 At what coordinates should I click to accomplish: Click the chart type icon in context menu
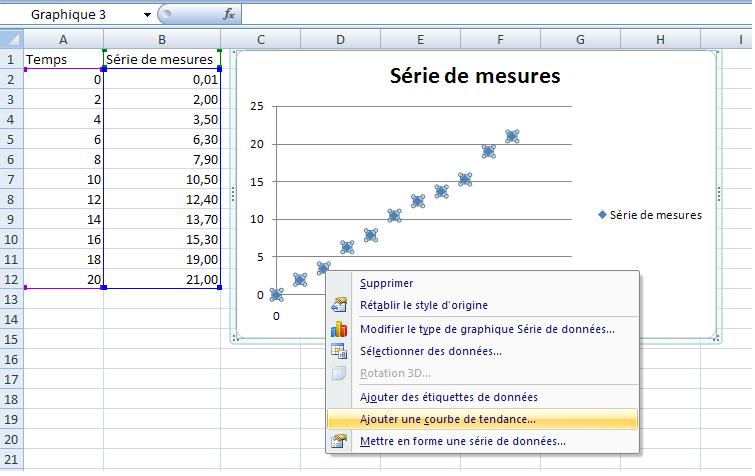[x=339, y=328]
